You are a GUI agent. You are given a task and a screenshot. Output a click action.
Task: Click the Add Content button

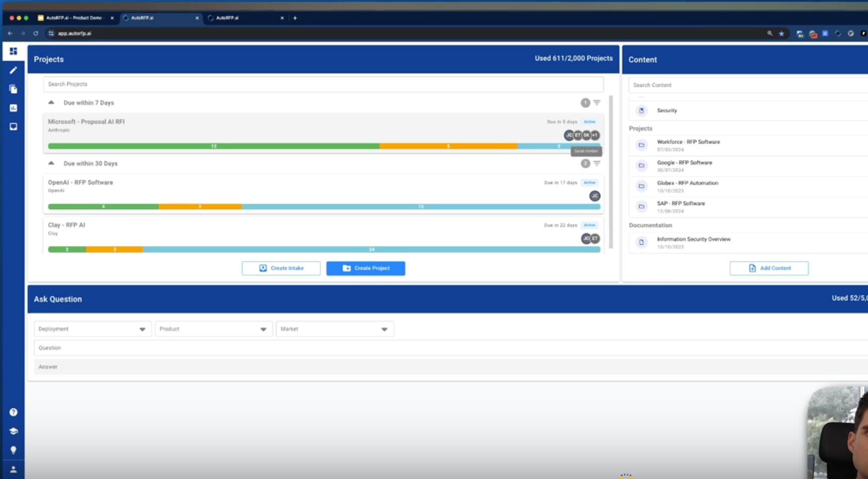point(769,268)
